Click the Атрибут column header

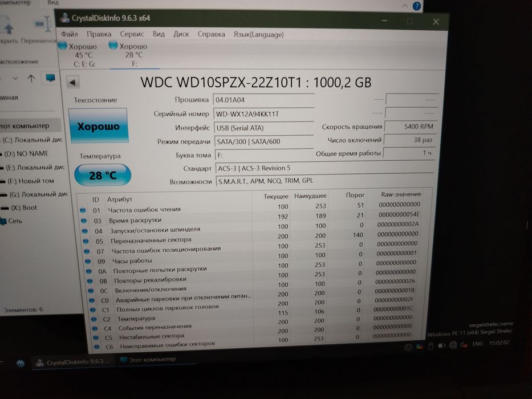[x=119, y=199]
